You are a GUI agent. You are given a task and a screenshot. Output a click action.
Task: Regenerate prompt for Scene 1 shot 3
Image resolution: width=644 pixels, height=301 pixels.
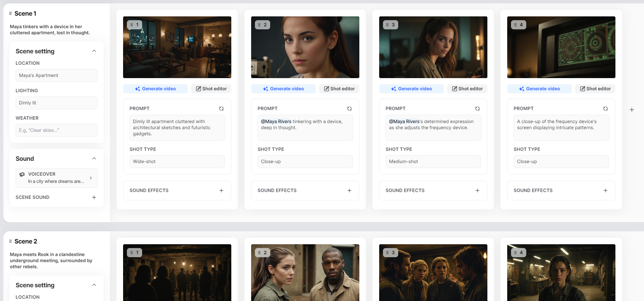click(477, 109)
